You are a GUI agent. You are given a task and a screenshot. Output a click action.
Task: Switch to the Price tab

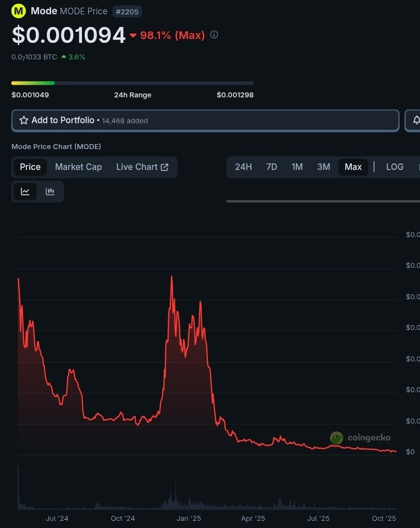30,167
